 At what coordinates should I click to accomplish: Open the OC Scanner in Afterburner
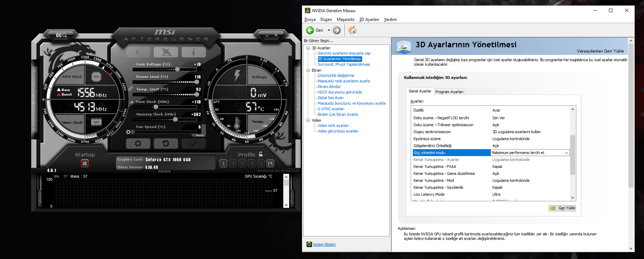coord(61,35)
